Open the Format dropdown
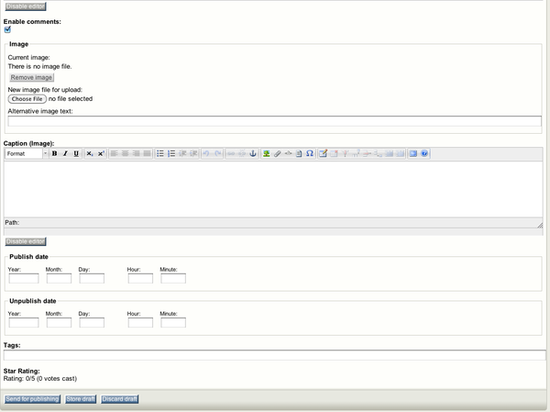The height and width of the screenshot is (412, 550). (27, 154)
